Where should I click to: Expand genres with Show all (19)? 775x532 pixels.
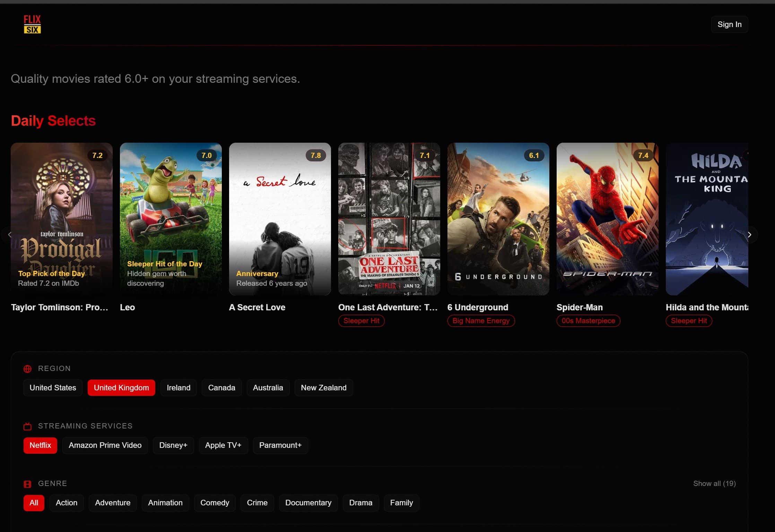(714, 484)
